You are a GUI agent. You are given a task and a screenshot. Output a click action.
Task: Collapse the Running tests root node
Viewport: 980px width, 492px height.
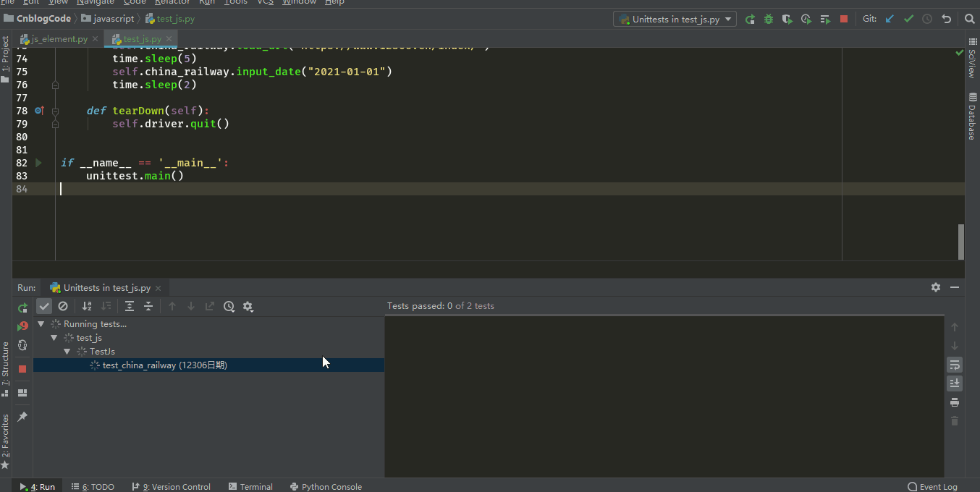pyautogui.click(x=41, y=324)
